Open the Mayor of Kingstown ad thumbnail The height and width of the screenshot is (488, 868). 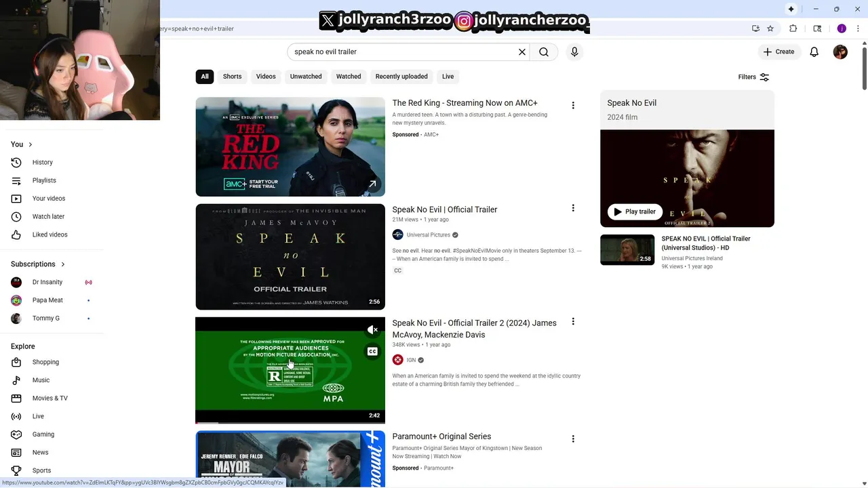tap(290, 459)
